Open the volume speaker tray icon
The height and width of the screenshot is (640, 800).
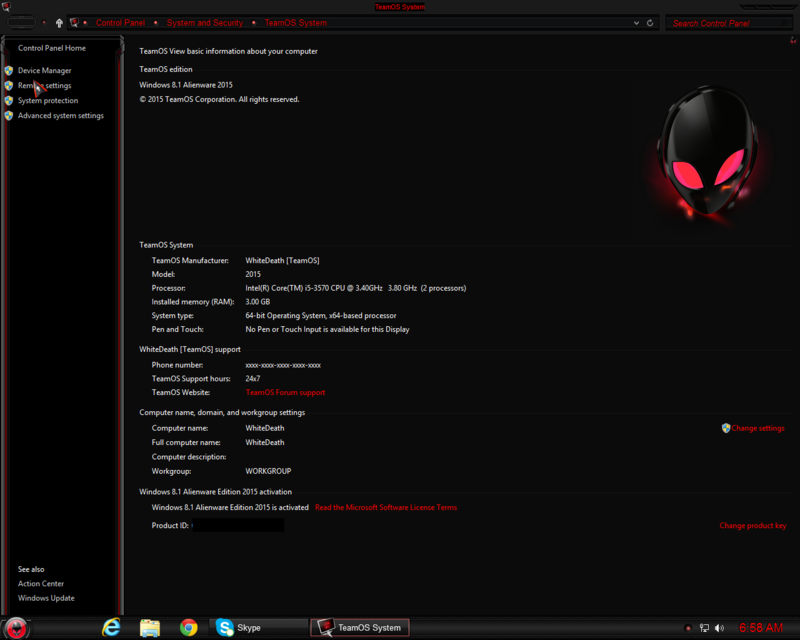point(719,628)
